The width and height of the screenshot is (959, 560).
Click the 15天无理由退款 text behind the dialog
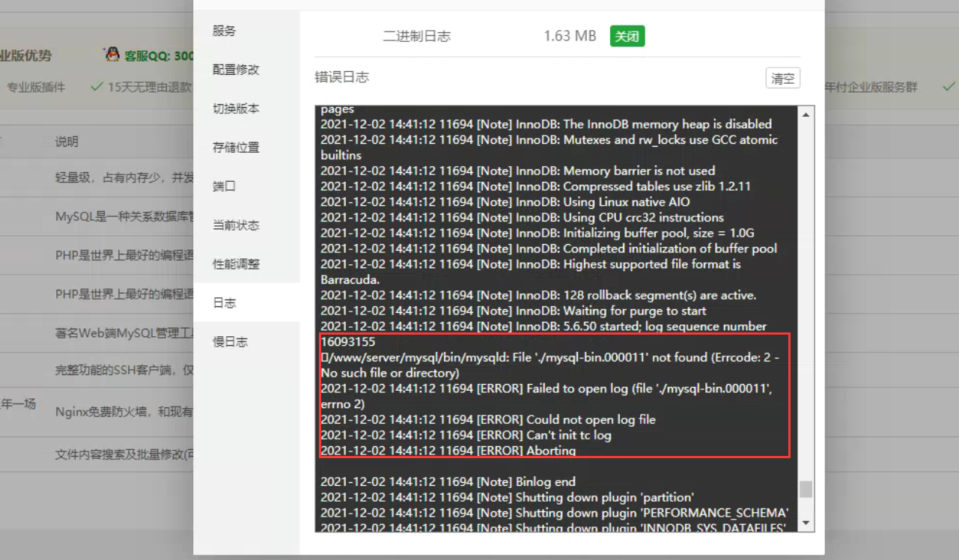coord(150,87)
